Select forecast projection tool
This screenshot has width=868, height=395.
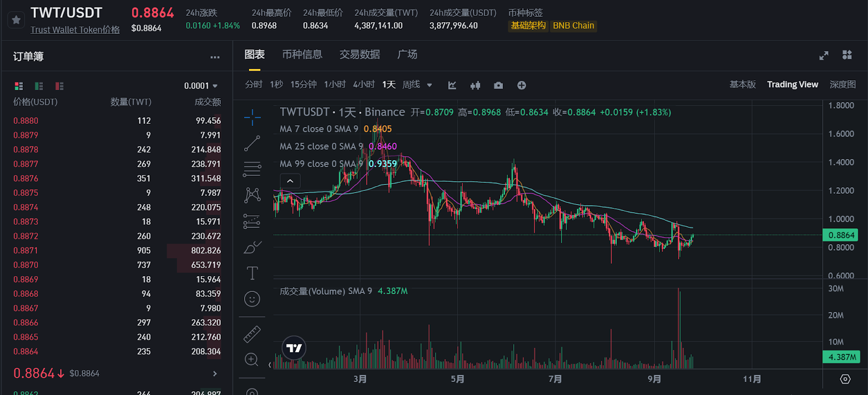252,221
